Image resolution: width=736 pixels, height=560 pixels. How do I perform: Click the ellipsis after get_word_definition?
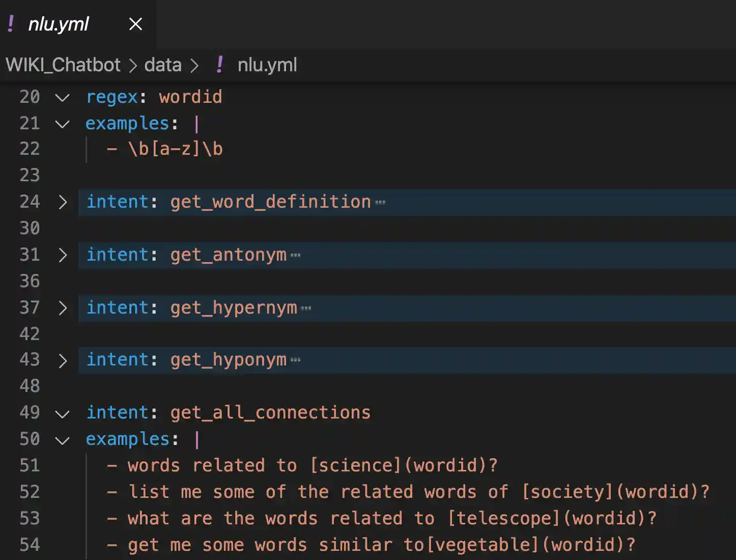380,203
